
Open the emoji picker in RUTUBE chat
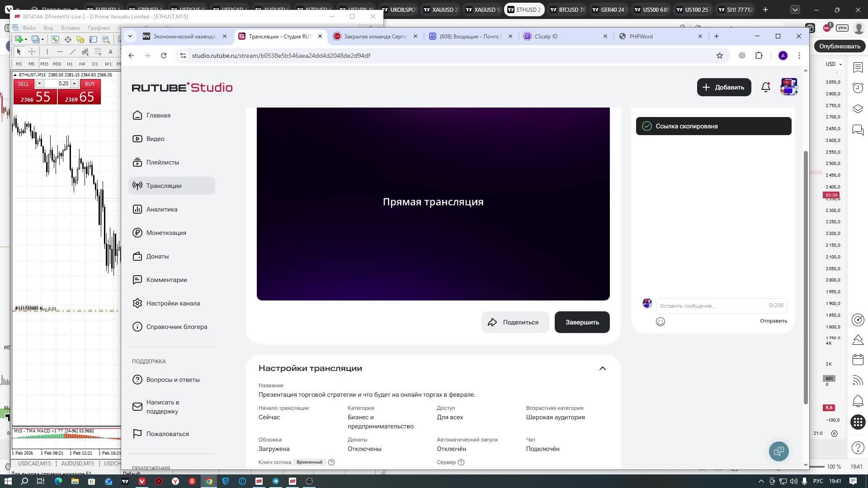[660, 321]
